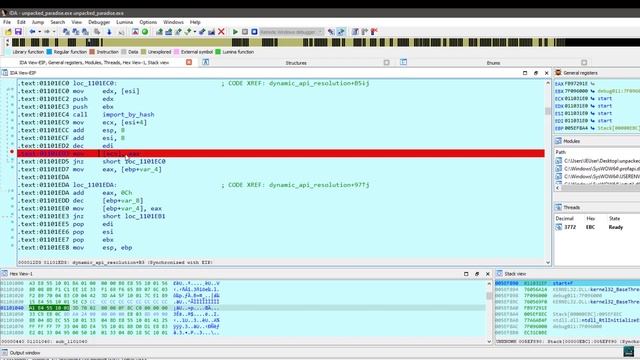The image size is (640, 360).
Task: Click the IDA View-EIP panel icon
Action: point(4,73)
